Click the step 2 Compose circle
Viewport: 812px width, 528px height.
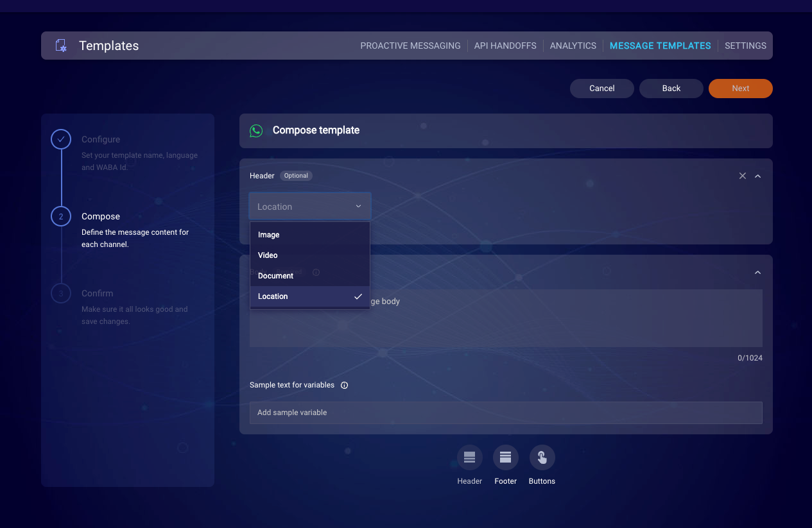pyautogui.click(x=61, y=216)
